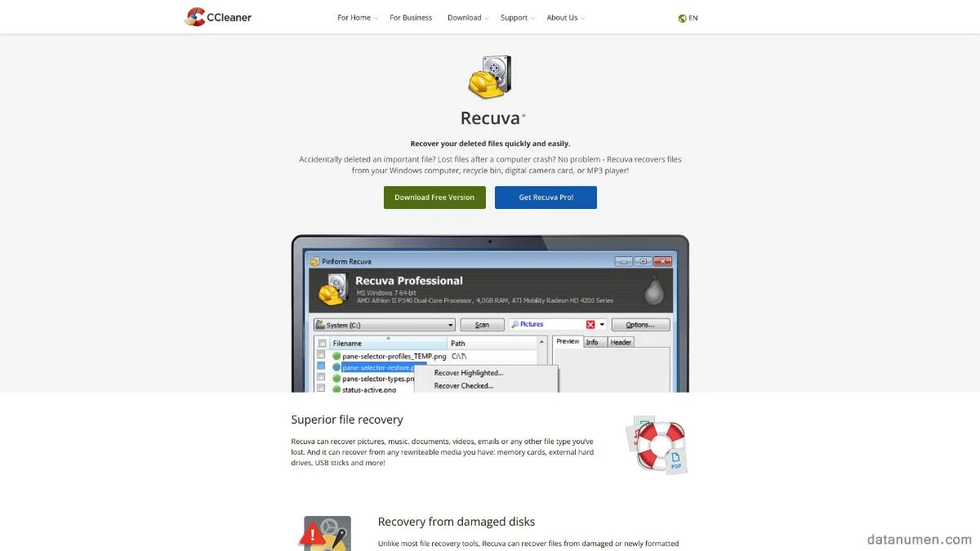Screen dimensions: 980x551
Task: Toggle the select-all checkbox in Filename header
Action: click(322, 344)
